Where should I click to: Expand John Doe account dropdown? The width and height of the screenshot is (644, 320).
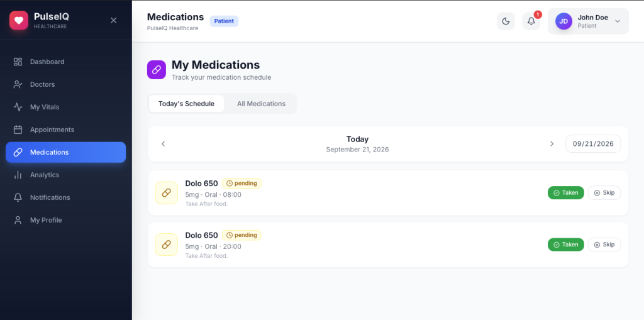click(588, 21)
